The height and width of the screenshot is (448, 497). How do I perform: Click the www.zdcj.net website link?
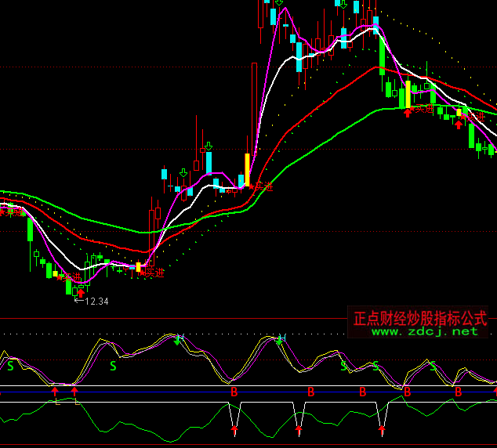coord(424,331)
